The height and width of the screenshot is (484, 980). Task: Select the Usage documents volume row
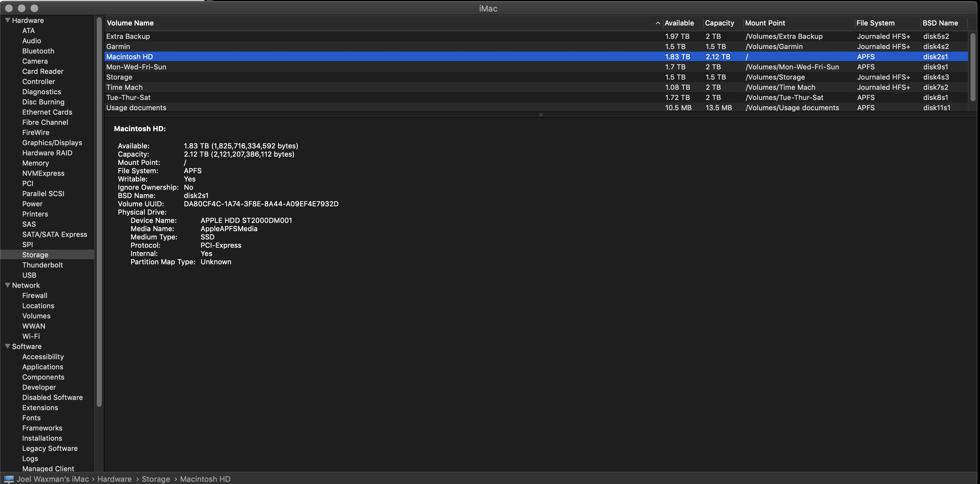136,107
